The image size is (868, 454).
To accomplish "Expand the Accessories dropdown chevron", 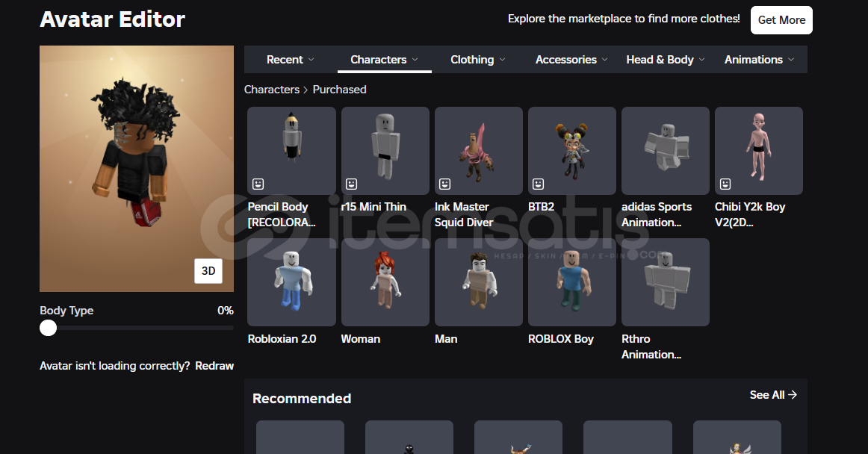I will coord(604,60).
